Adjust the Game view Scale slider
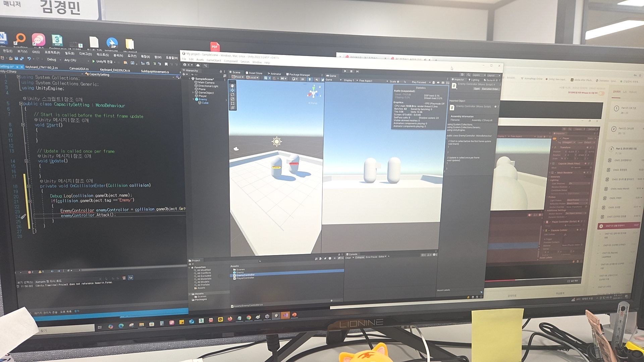 click(399, 81)
